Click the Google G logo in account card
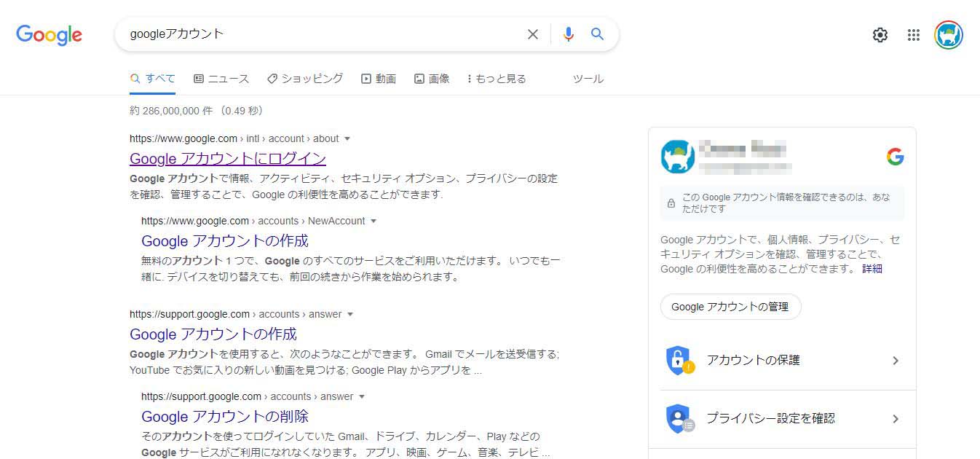 point(896,157)
